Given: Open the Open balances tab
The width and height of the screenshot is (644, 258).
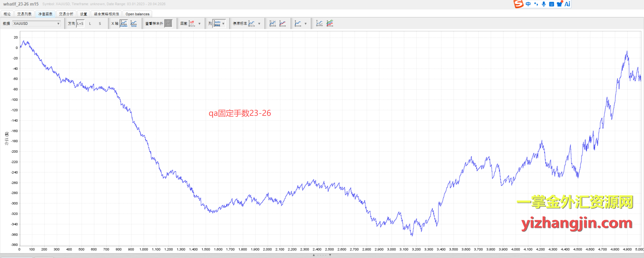Looking at the screenshot, I should click(137, 14).
